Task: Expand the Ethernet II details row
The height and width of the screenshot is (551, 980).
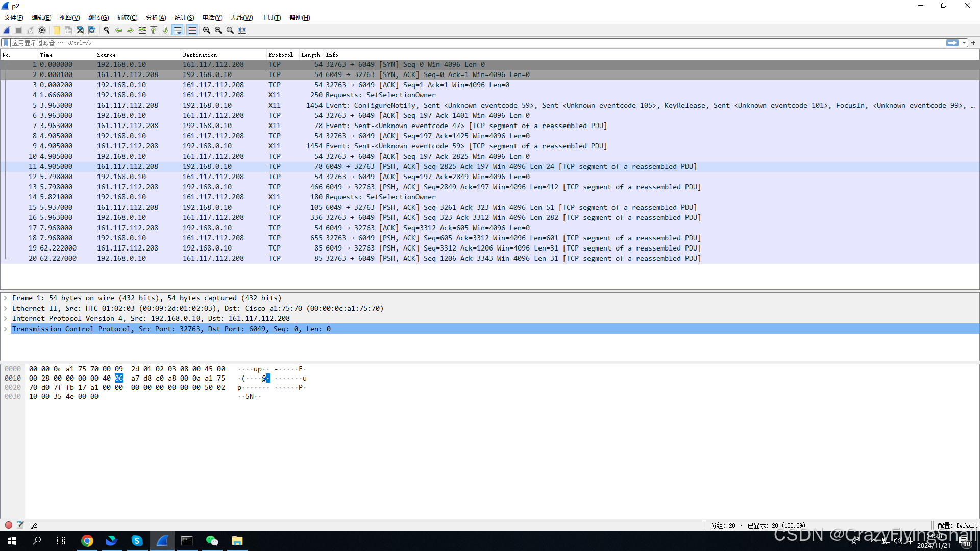Action: [6, 308]
